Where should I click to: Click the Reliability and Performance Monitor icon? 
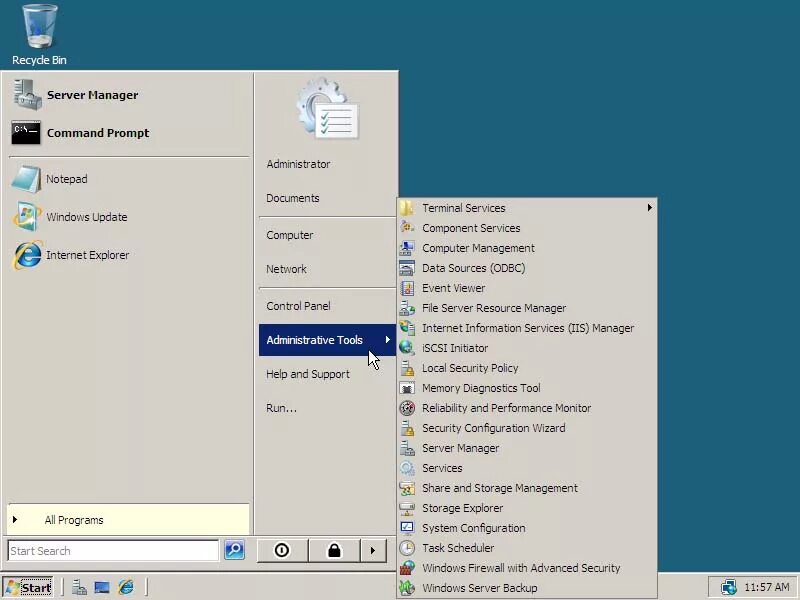(407, 408)
